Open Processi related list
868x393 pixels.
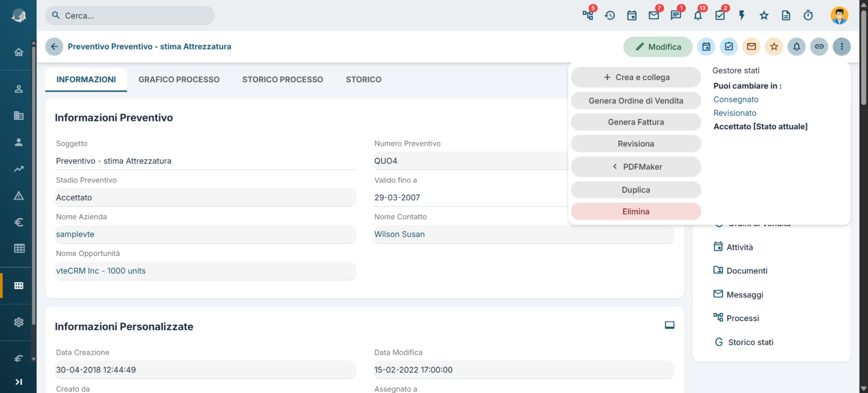(x=736, y=318)
